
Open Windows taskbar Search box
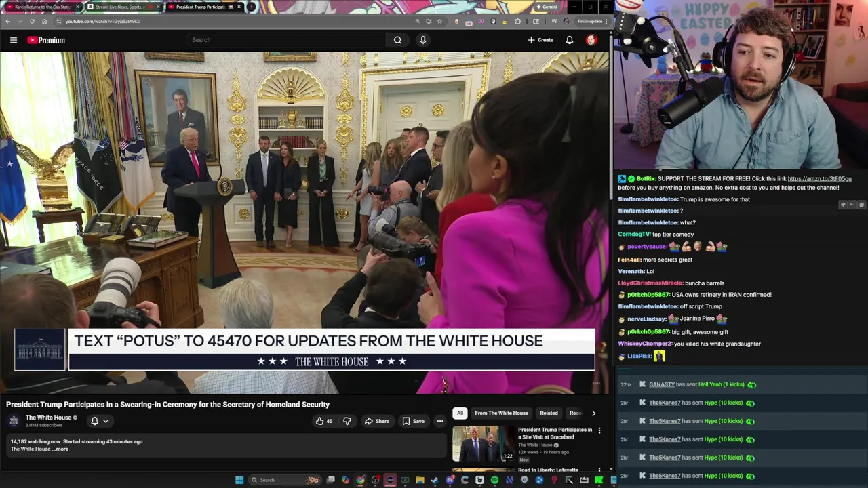click(283, 480)
